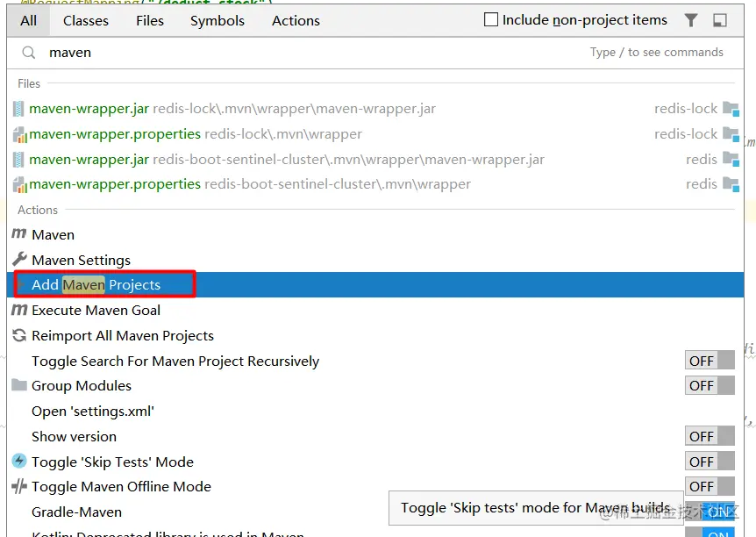Open the Files tab
This screenshot has height=537, width=756.
(x=150, y=21)
